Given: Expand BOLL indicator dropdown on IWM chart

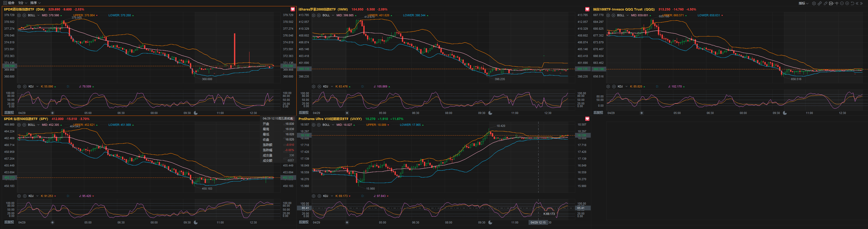Looking at the screenshot, I should pos(333,15).
